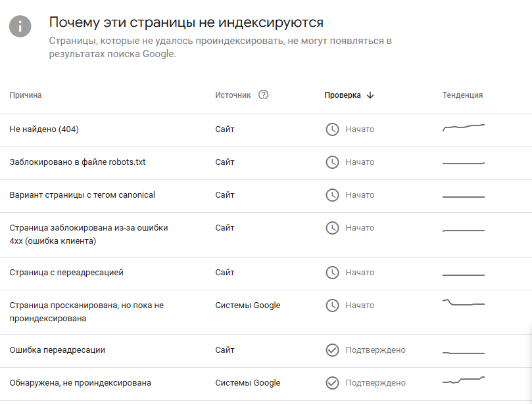Image resolution: width=532 pixels, height=404 pixels.
Task: Click the clock icon in the 4xx error row
Action: [332, 228]
